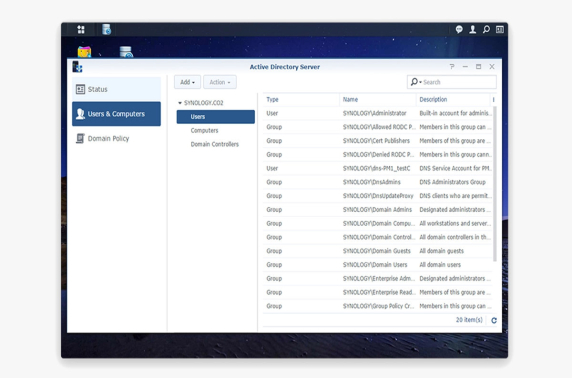Open the desktop server shortcut icon
This screenshot has width=572, height=378.
[x=126, y=52]
